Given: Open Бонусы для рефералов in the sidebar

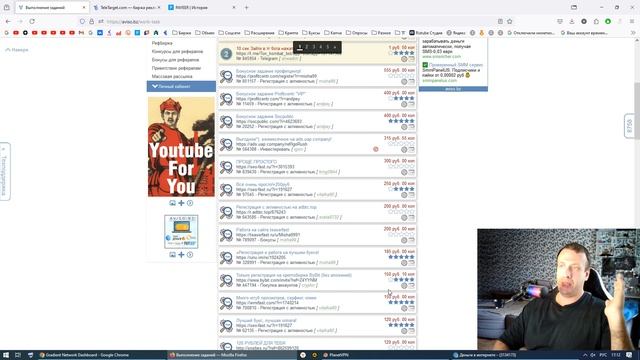Looking at the screenshot, I should click(x=175, y=60).
